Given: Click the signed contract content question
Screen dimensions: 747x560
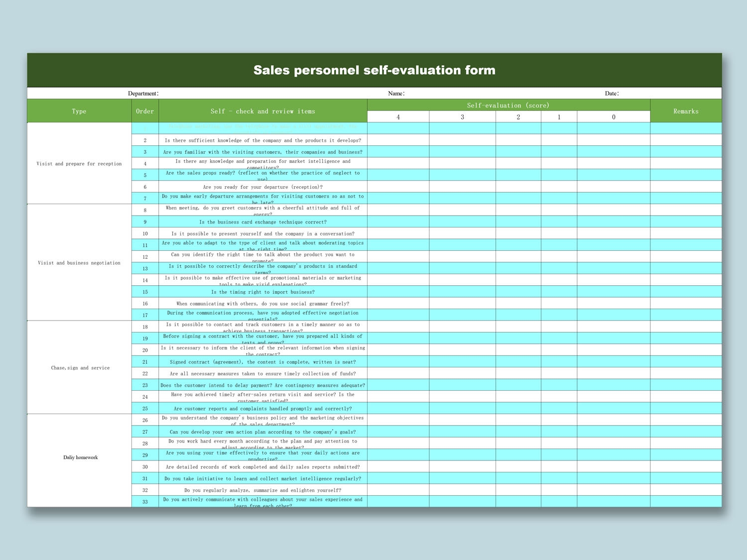Looking at the screenshot, I should tap(263, 362).
